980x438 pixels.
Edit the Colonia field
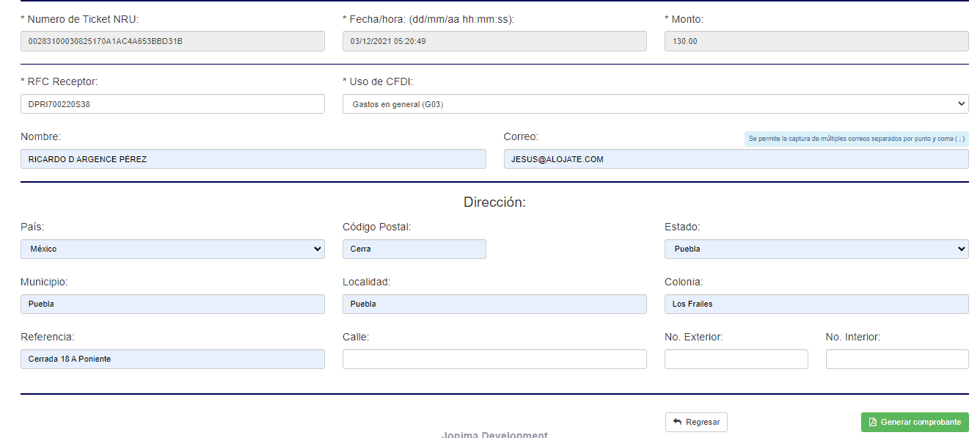point(816,304)
